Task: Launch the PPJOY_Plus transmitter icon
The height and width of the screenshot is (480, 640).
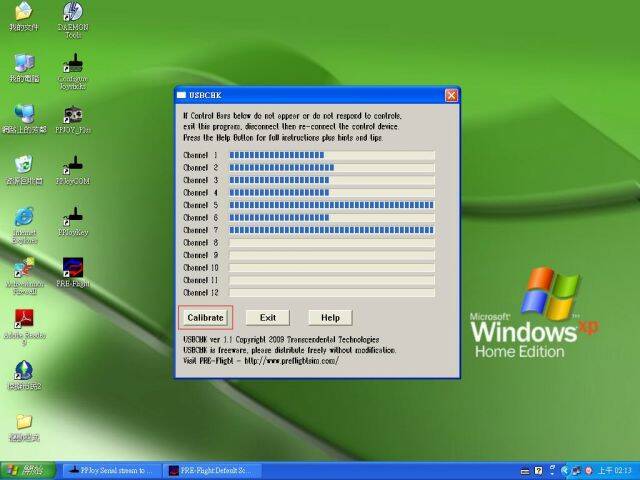Action: [73, 120]
